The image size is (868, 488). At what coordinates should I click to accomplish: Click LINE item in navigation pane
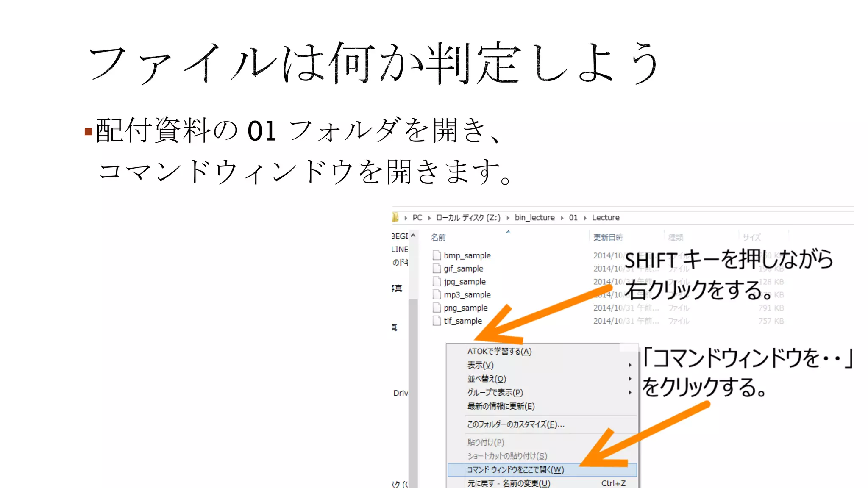click(400, 249)
